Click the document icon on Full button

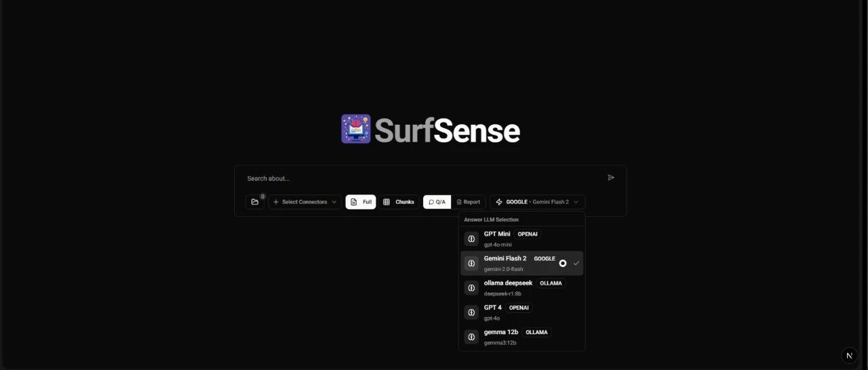tap(353, 202)
